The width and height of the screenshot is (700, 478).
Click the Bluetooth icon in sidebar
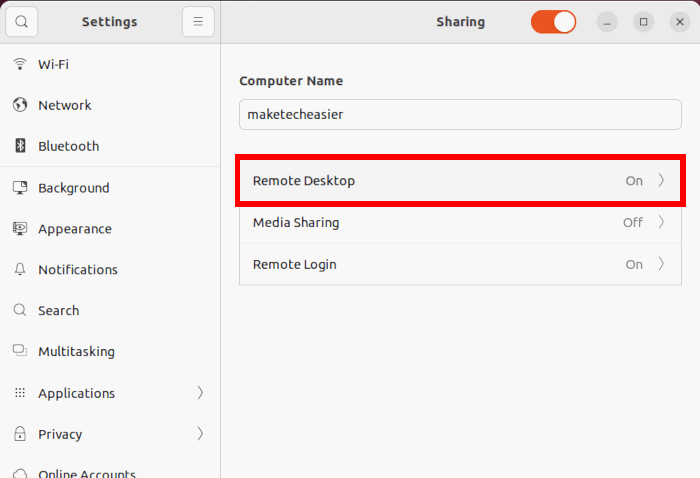20,146
